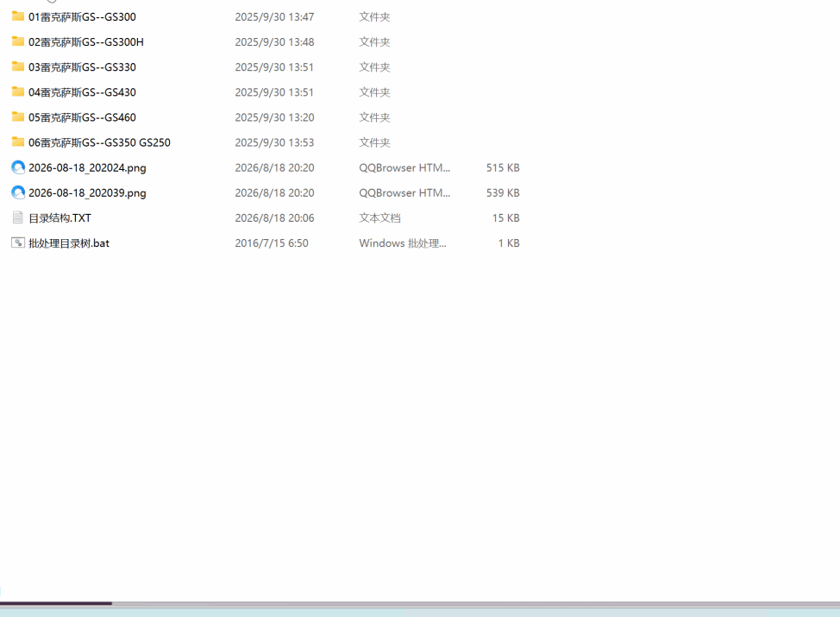Click date 2025/9/30 13:20
The width and height of the screenshot is (840, 617).
click(274, 117)
